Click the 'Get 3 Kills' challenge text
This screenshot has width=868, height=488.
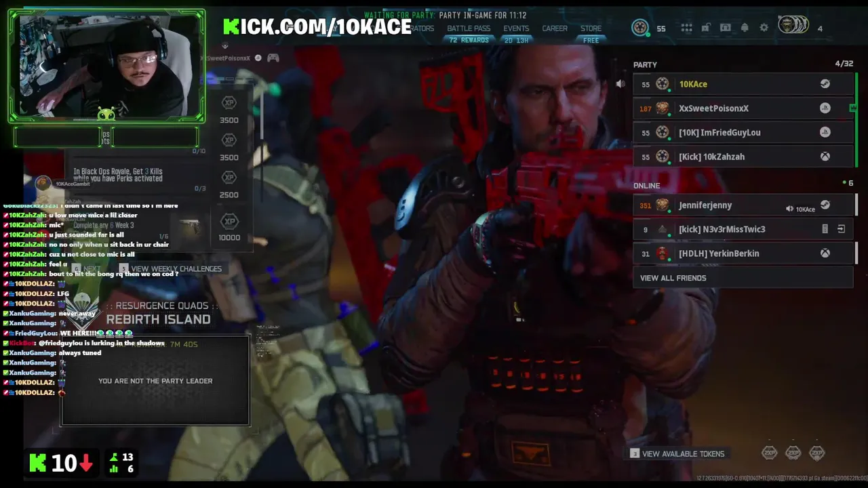pyautogui.click(x=118, y=175)
